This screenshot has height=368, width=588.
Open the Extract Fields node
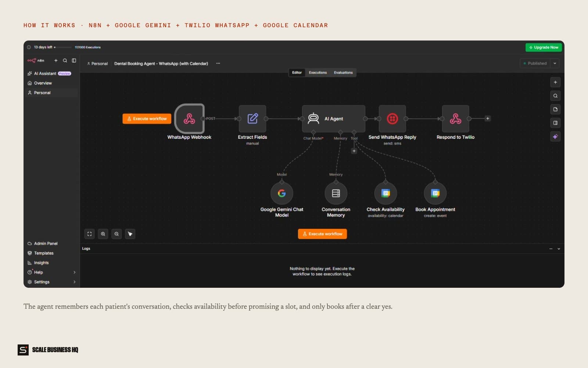[x=252, y=118]
